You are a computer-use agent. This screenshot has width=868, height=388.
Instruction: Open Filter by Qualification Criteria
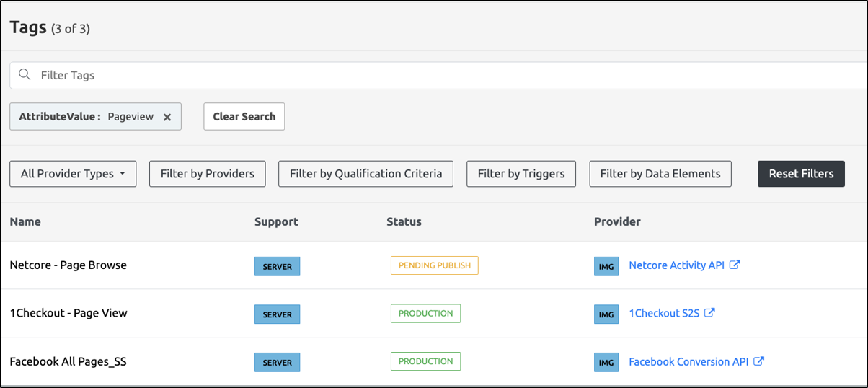click(366, 174)
